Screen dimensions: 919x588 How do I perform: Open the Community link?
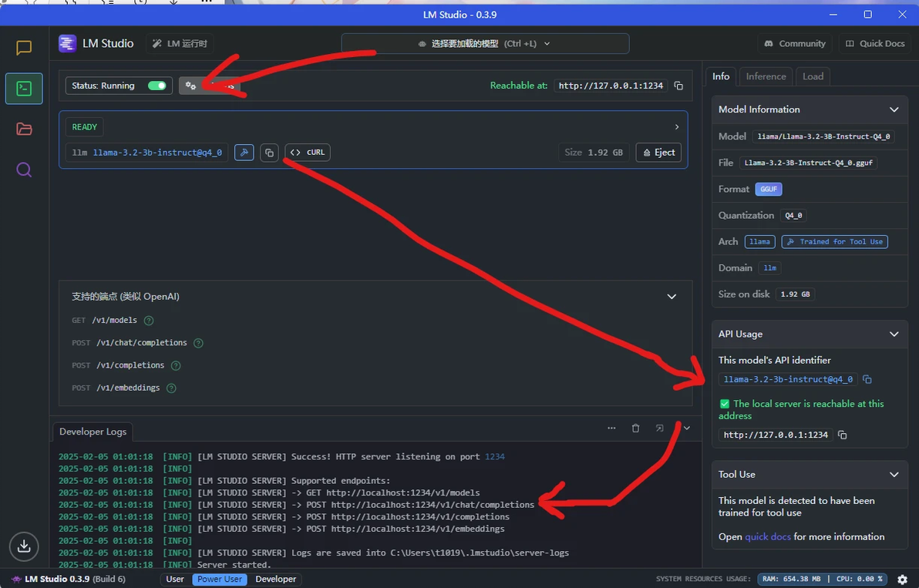(796, 43)
